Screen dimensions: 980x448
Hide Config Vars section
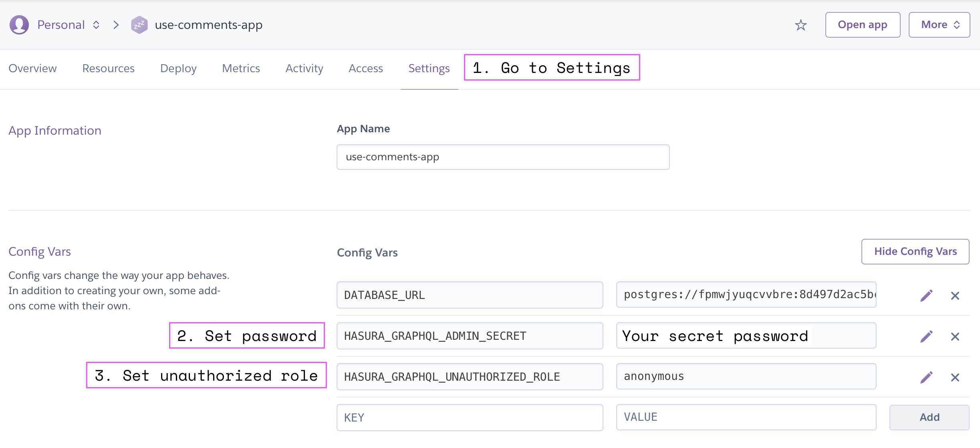915,252
